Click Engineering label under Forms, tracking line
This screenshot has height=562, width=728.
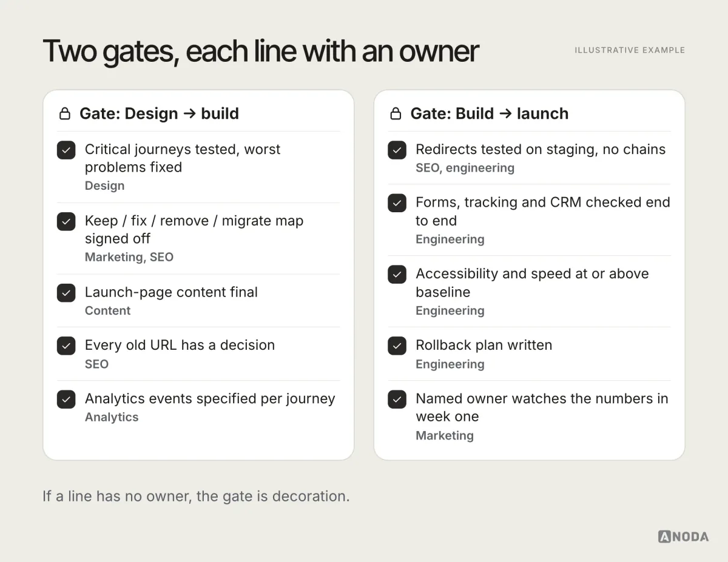pyautogui.click(x=450, y=239)
